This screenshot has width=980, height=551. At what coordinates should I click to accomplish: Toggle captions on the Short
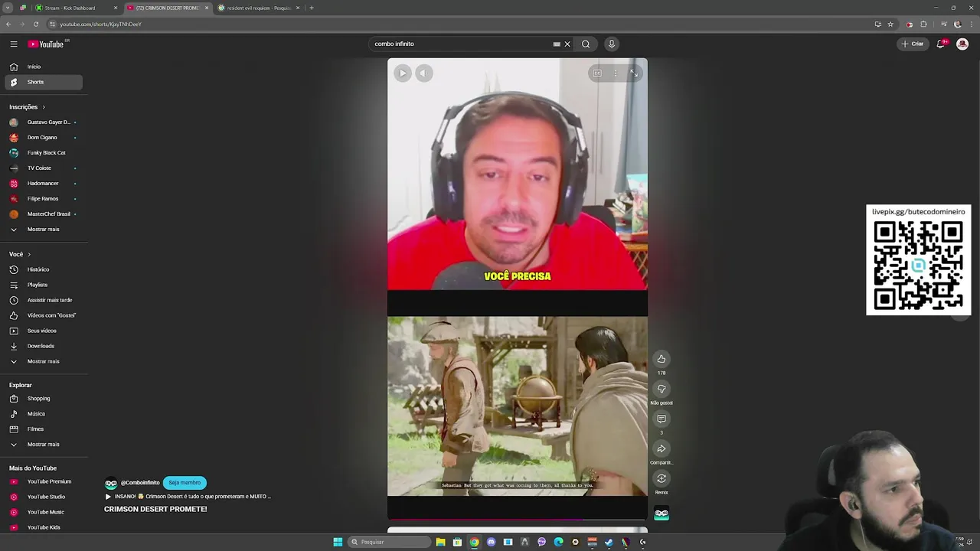pyautogui.click(x=597, y=73)
